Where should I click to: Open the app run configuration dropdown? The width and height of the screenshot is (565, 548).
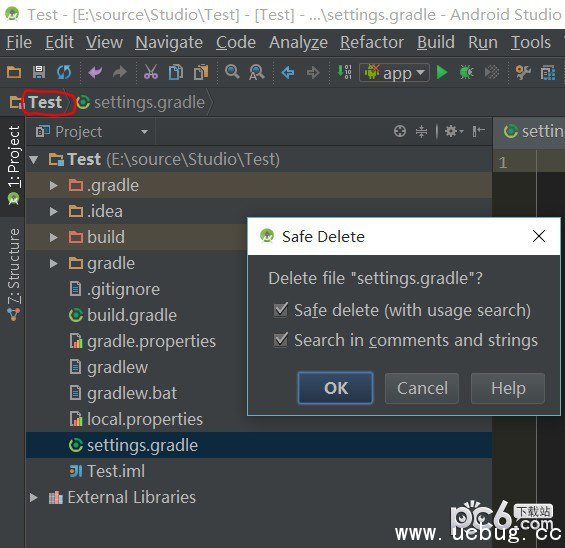click(x=394, y=73)
